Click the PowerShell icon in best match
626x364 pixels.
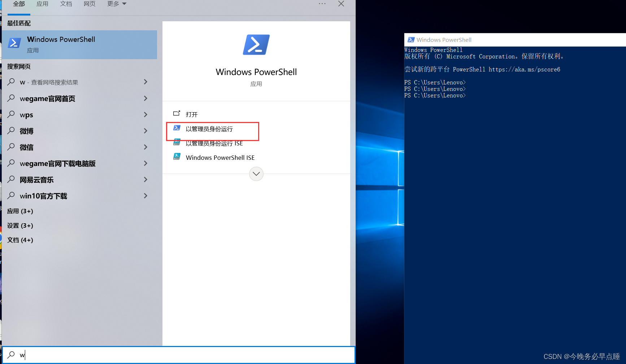(14, 43)
